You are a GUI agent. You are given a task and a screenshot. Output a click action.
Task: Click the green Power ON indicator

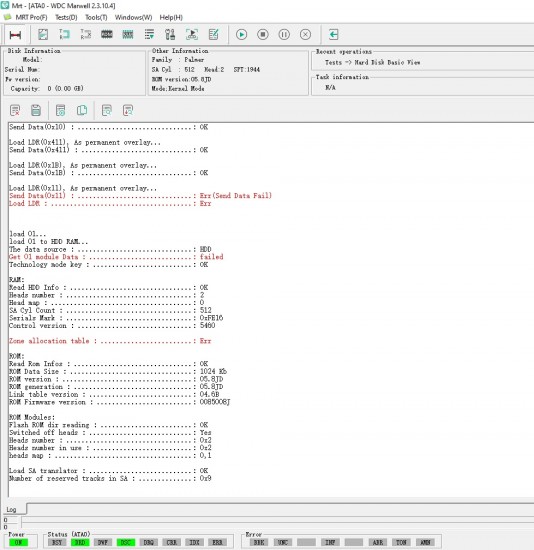[x=18, y=542]
